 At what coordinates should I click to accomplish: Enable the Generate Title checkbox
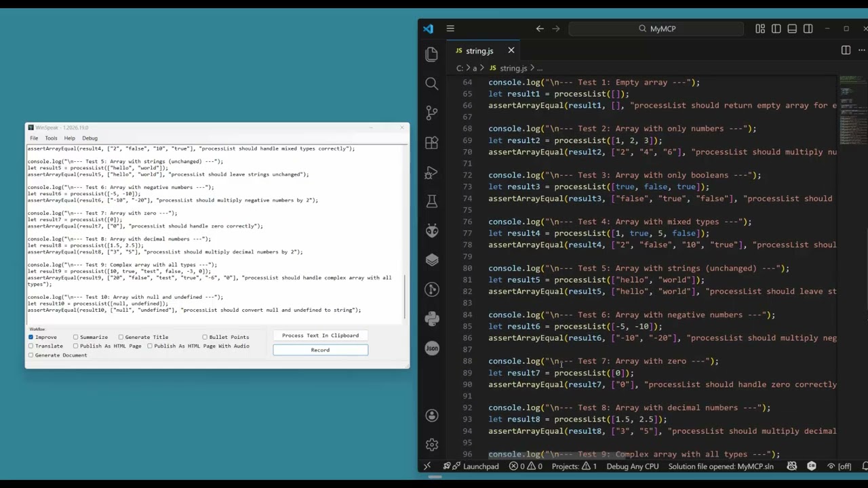[121, 337]
